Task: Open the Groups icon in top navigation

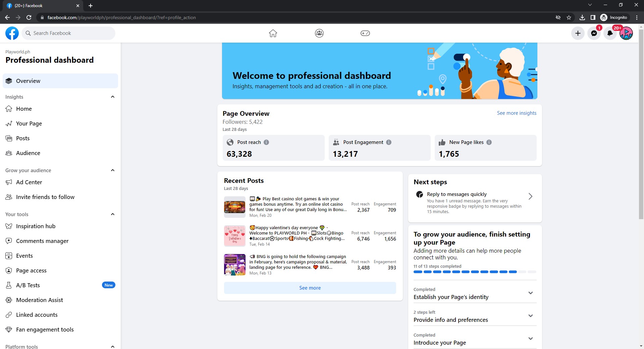Action: 319,33
